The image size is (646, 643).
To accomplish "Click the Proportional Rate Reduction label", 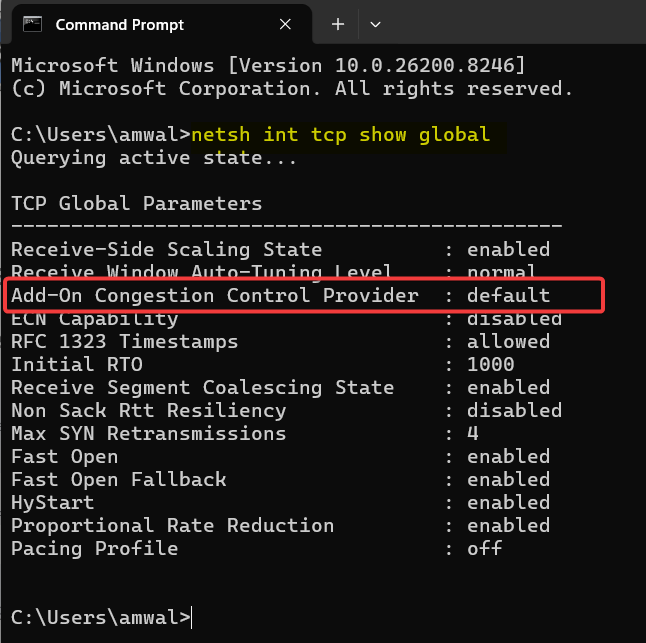I will click(172, 526).
